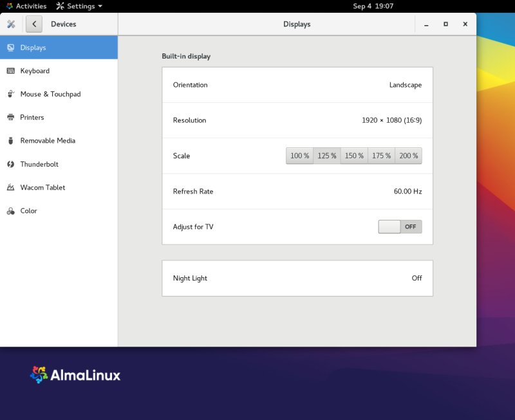Open the Resolution selector showing 1920 × 1080

[x=297, y=120]
